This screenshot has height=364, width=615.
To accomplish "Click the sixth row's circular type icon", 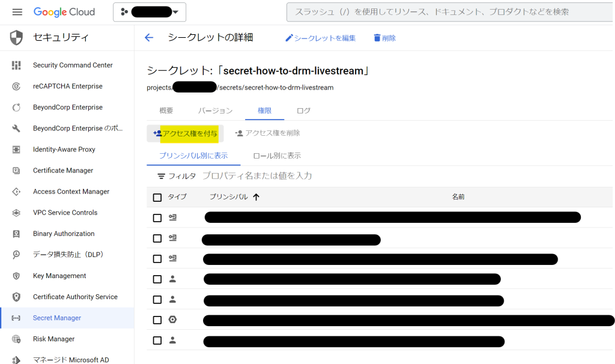I will [x=172, y=320].
